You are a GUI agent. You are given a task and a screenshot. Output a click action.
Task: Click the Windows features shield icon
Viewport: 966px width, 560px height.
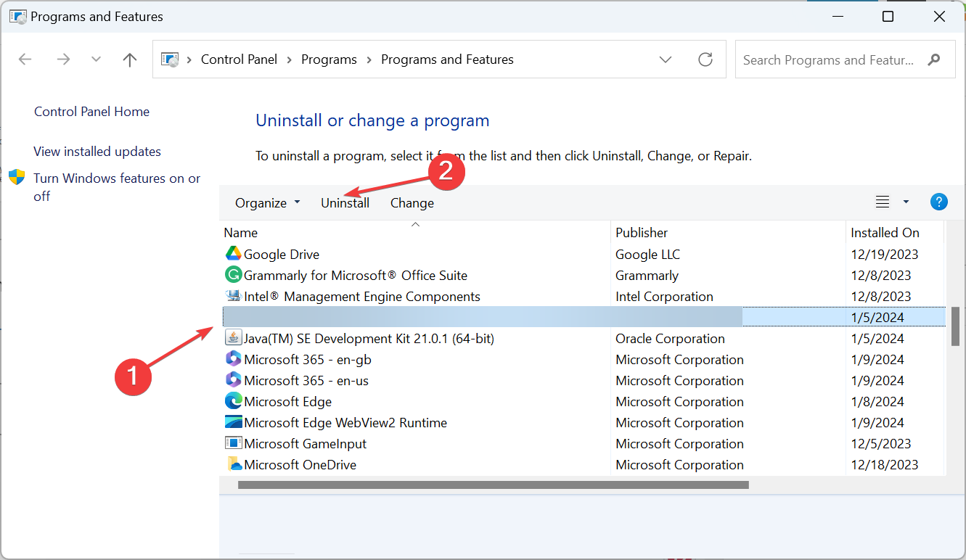17,177
